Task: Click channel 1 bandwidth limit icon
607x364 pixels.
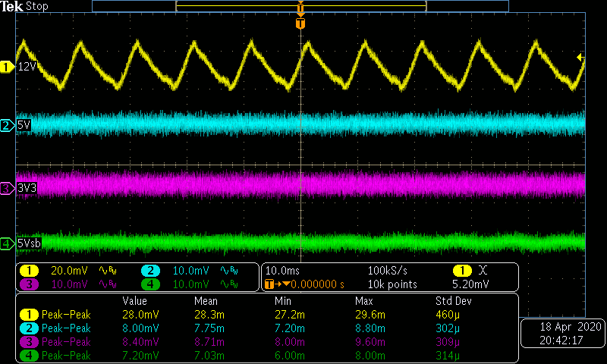Action: tap(110, 271)
